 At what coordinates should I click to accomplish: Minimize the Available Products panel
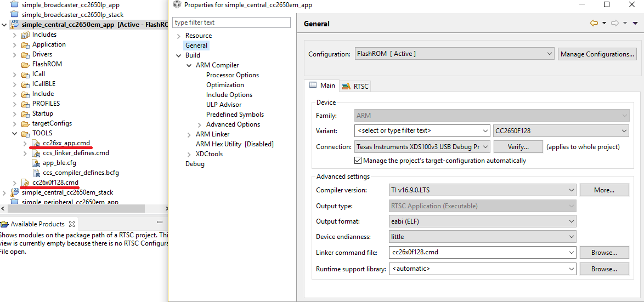click(x=160, y=222)
